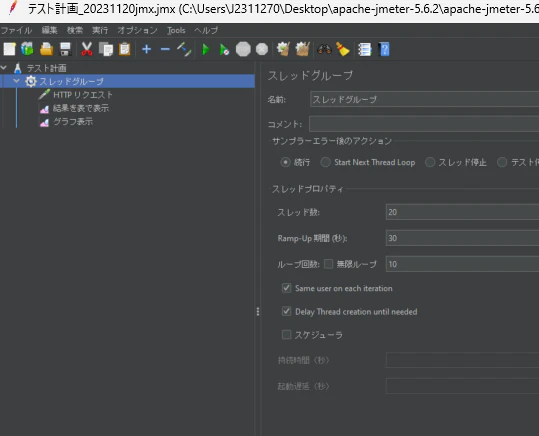
Task: Select HTTP リクエスト in the tree
Action: [83, 95]
